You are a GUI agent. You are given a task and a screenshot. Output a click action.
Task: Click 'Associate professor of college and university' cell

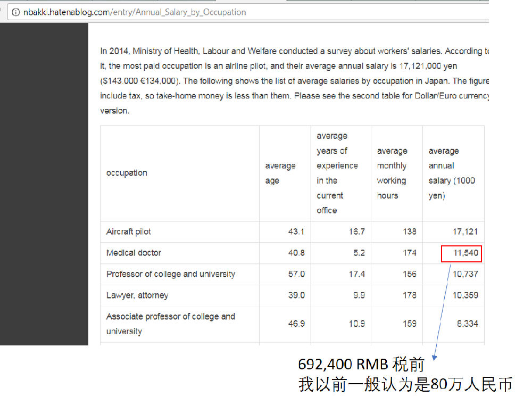click(x=170, y=324)
